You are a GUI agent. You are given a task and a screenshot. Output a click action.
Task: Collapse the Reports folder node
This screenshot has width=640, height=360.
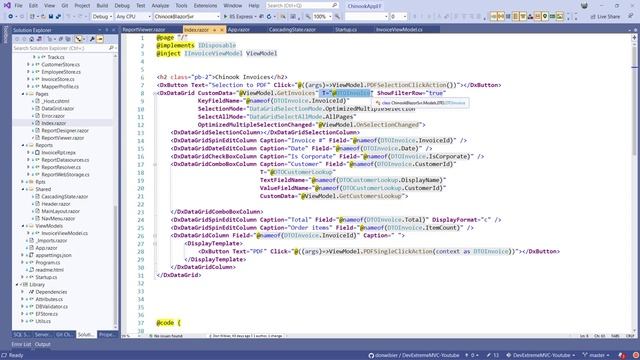click(x=23, y=145)
